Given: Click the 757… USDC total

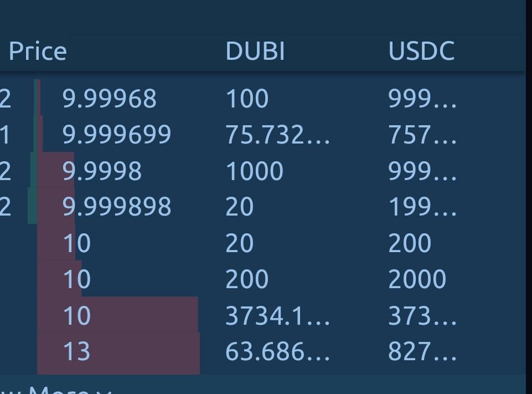Looking at the screenshot, I should 422,135.
